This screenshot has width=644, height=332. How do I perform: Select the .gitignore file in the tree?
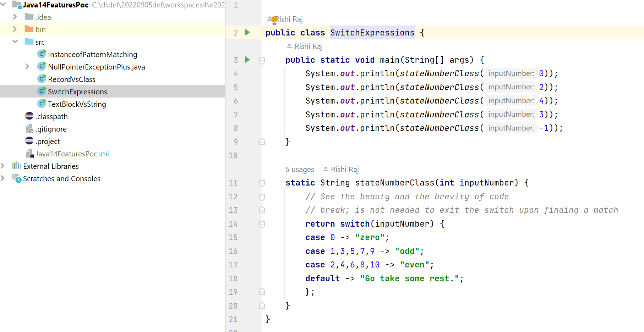[x=51, y=129]
